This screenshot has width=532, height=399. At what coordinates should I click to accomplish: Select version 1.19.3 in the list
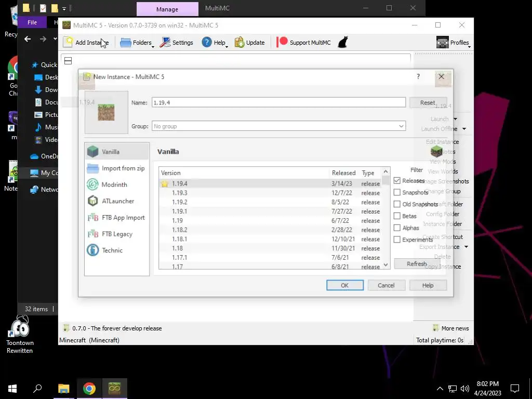[270, 193]
